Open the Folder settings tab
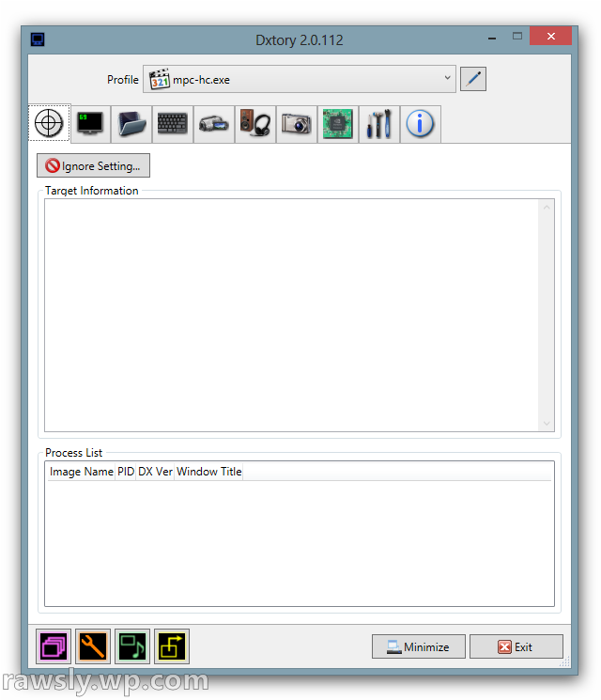Screen dimensions: 601x700 pyautogui.click(x=132, y=124)
